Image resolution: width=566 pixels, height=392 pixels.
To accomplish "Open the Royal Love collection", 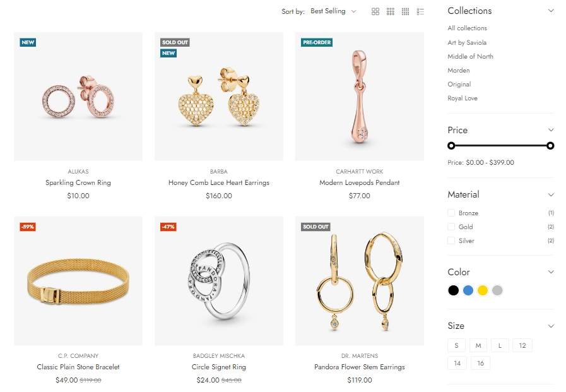I will pos(463,98).
